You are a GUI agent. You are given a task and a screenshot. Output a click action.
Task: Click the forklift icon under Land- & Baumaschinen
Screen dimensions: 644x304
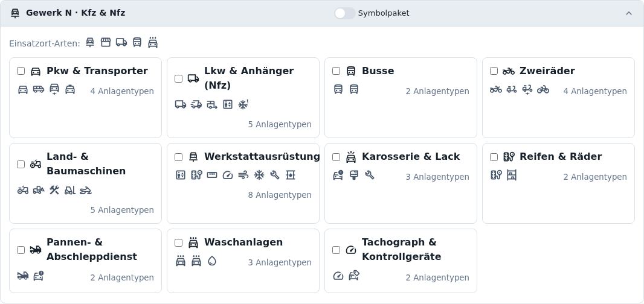point(70,190)
